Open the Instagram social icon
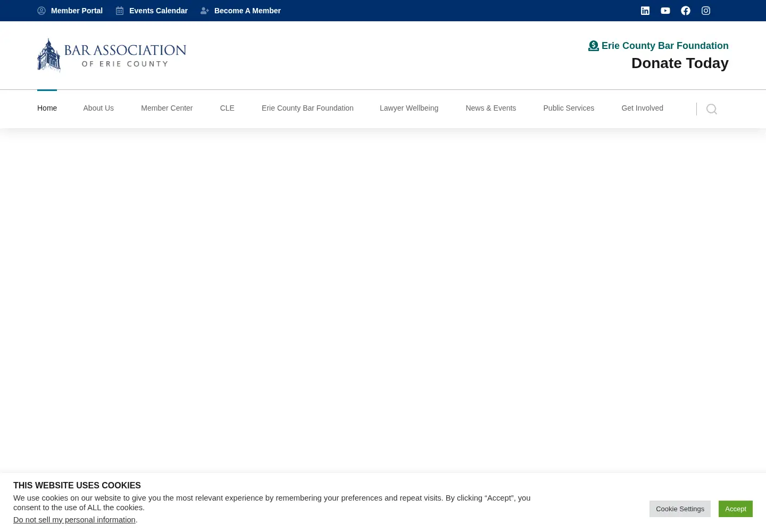 coord(706,11)
